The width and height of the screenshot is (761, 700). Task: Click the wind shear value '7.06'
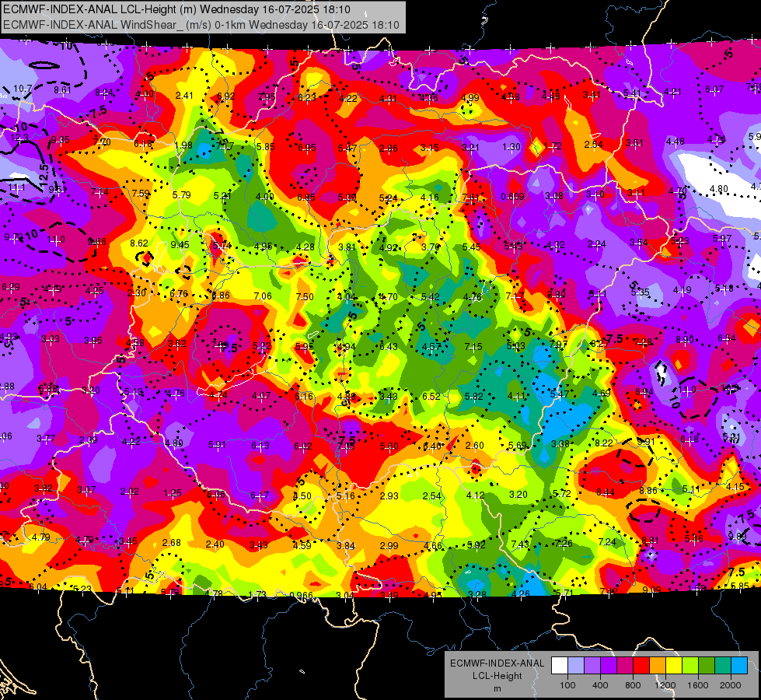coord(263,296)
